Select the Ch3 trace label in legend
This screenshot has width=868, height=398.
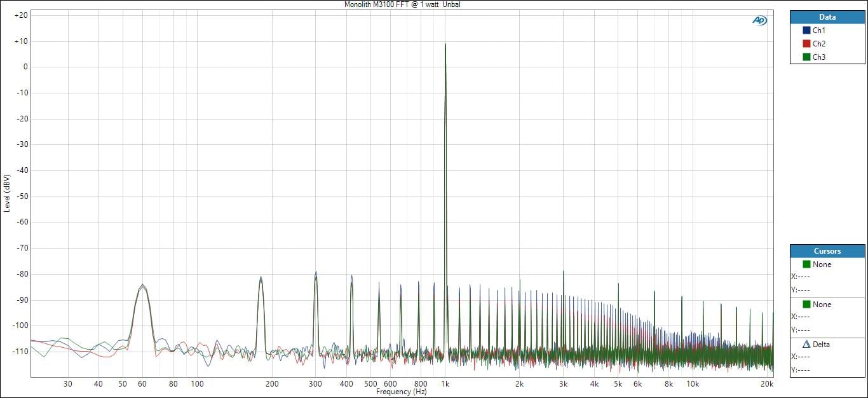[819, 57]
